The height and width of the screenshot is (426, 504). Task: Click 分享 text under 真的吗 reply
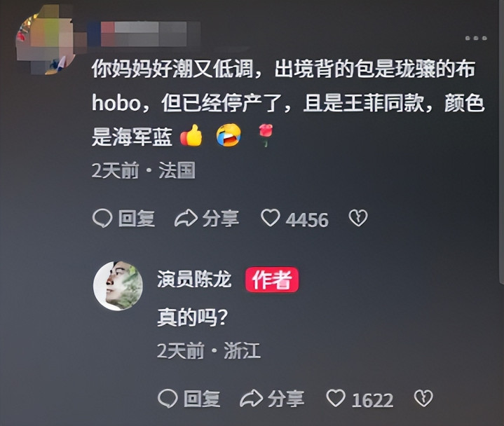click(x=286, y=399)
